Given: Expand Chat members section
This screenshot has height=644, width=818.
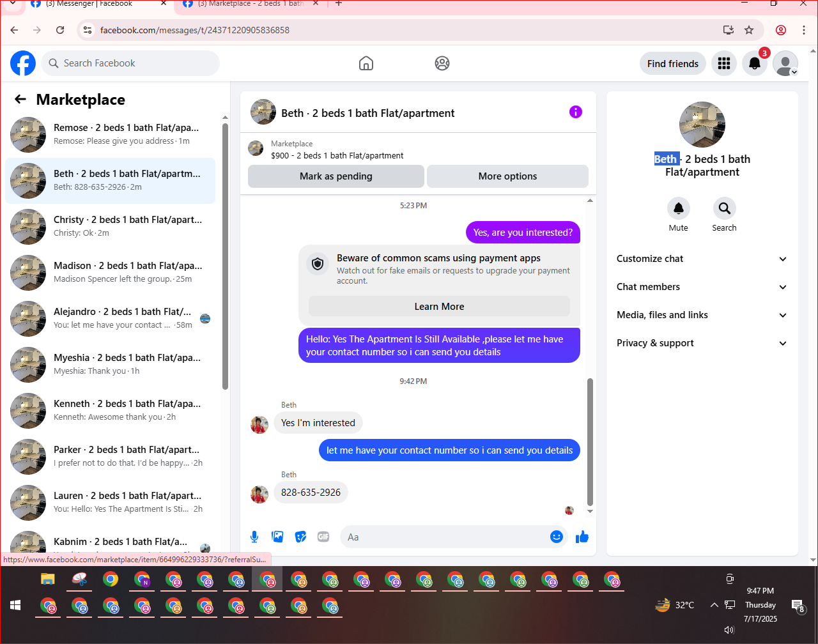Looking at the screenshot, I should pos(702,287).
